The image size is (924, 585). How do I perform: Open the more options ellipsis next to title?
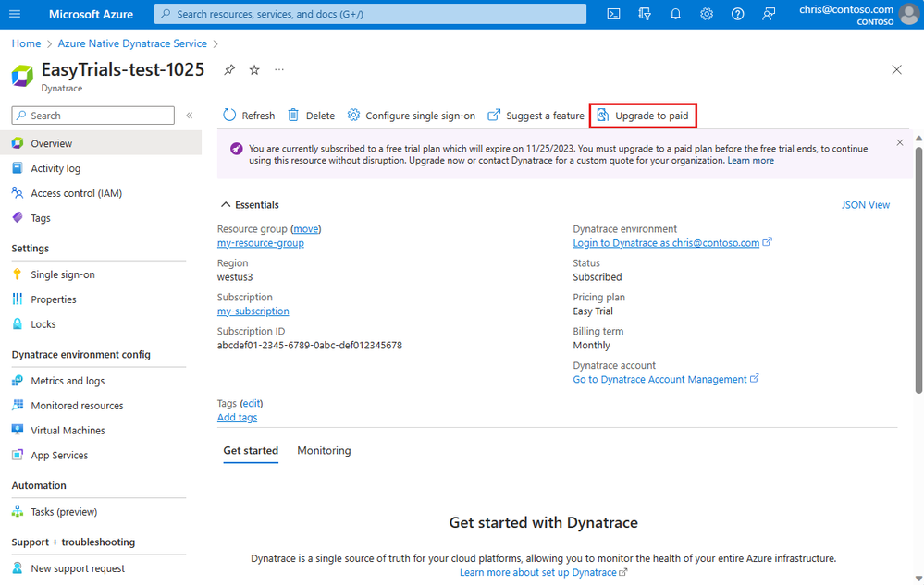(x=279, y=70)
